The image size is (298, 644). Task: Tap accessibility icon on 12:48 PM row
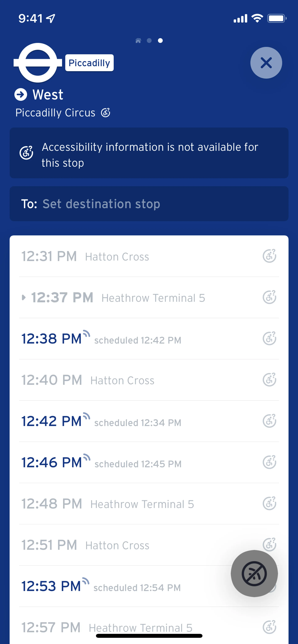click(269, 503)
